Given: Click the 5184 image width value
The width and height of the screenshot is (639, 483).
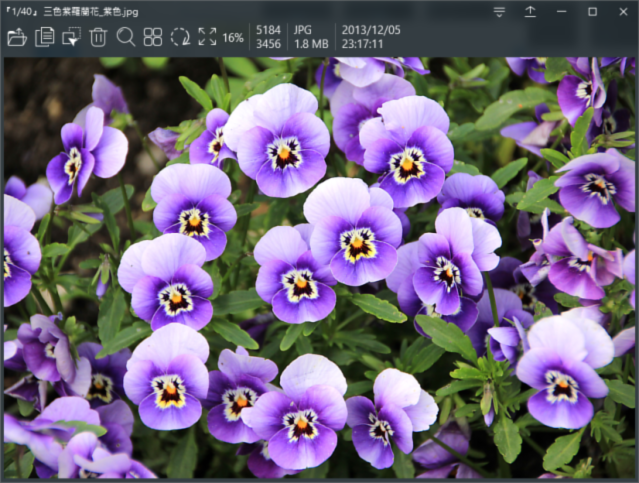Looking at the screenshot, I should click(x=268, y=30).
